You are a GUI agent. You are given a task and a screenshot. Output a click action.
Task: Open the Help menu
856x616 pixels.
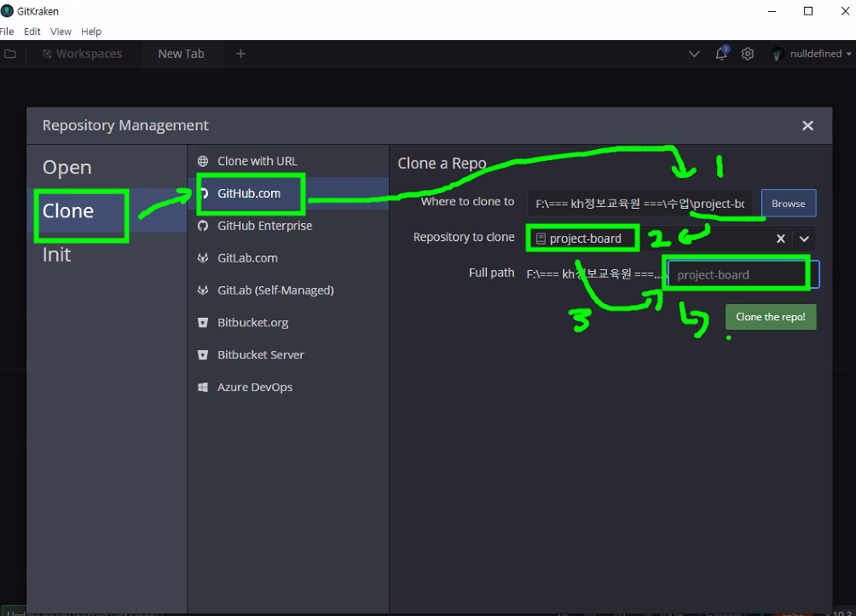pos(91,32)
